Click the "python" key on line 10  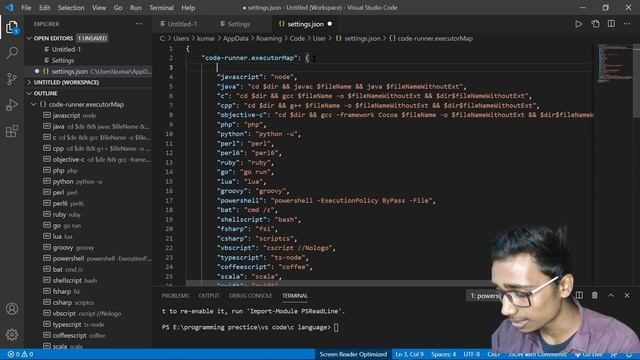[x=232, y=134]
